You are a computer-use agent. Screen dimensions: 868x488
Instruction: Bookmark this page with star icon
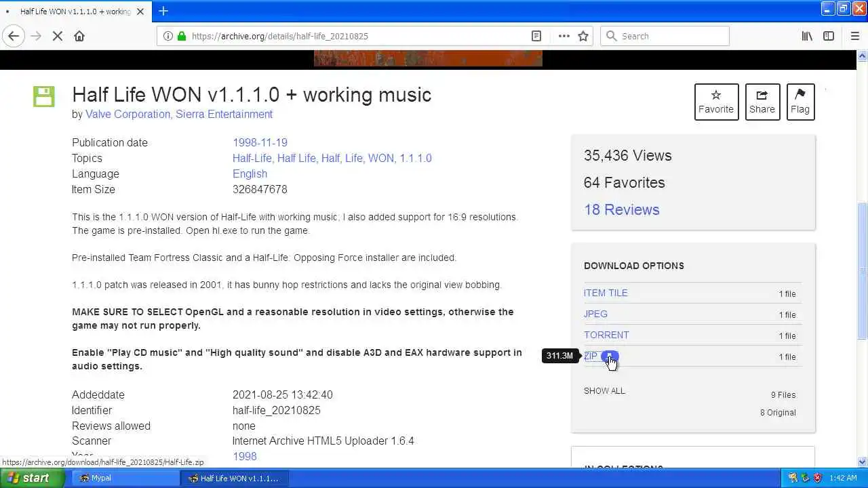tap(583, 36)
